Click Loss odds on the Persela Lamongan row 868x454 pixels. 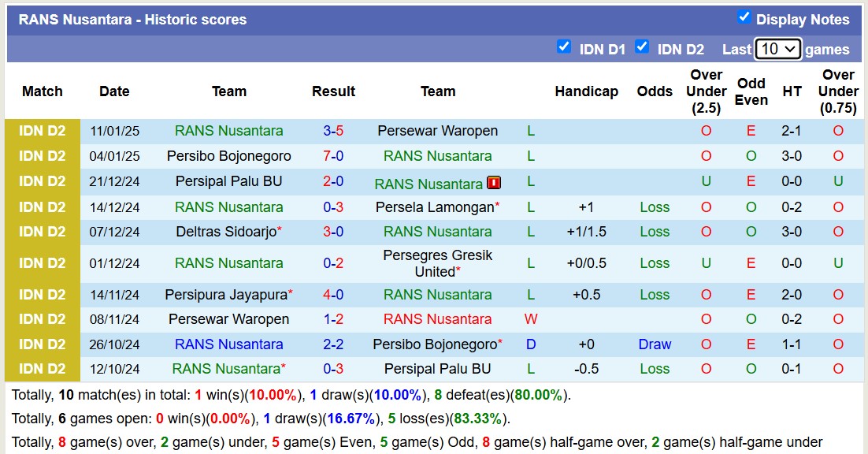[x=655, y=207]
